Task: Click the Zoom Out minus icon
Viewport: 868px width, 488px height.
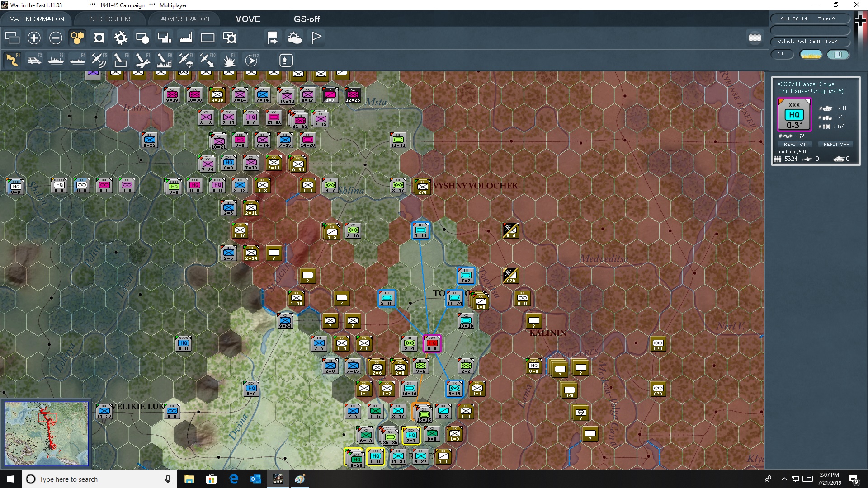Action: click(56, 38)
